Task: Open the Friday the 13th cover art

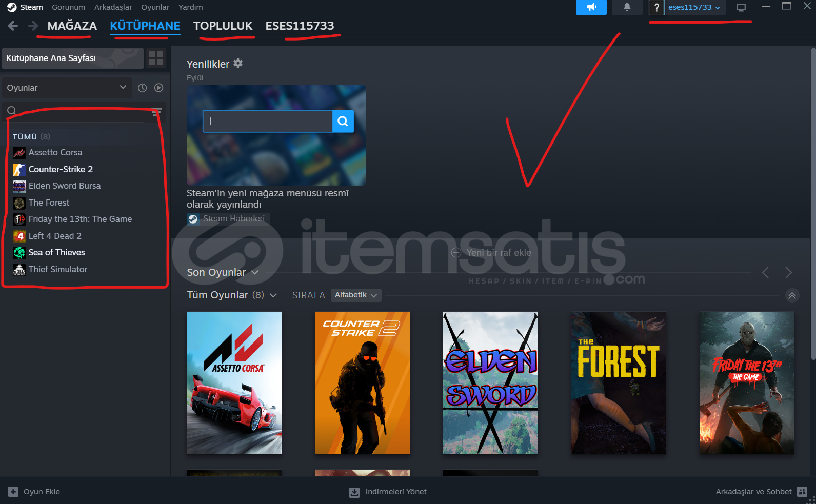Action: tap(747, 383)
